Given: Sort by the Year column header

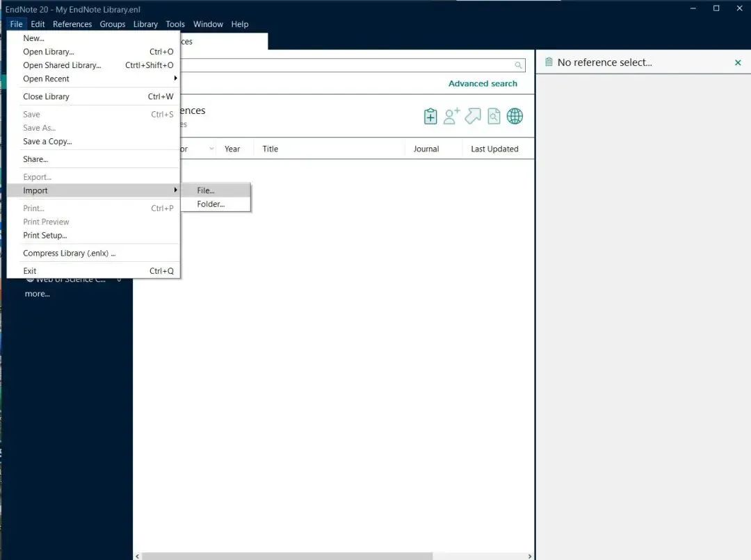Looking at the screenshot, I should point(232,149).
